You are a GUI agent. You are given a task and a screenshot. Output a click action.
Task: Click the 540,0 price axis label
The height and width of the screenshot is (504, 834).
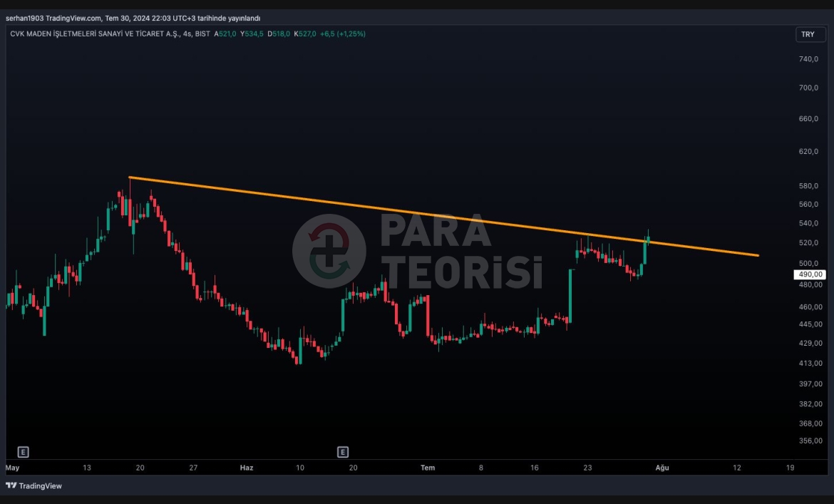pyautogui.click(x=808, y=223)
